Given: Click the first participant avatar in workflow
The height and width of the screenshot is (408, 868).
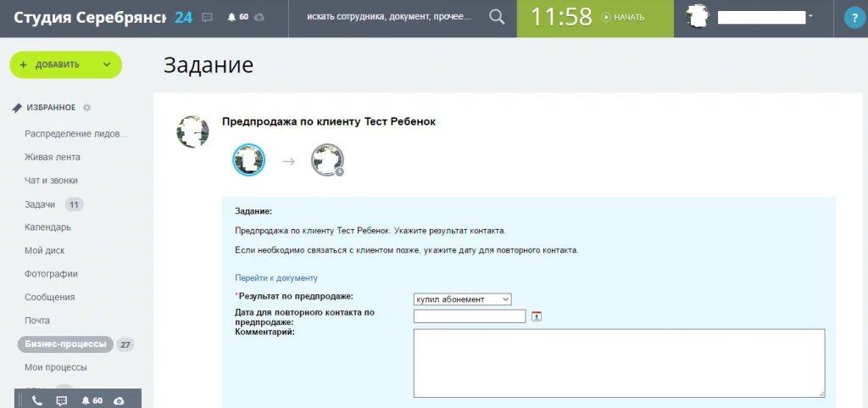Looking at the screenshot, I should (248, 159).
